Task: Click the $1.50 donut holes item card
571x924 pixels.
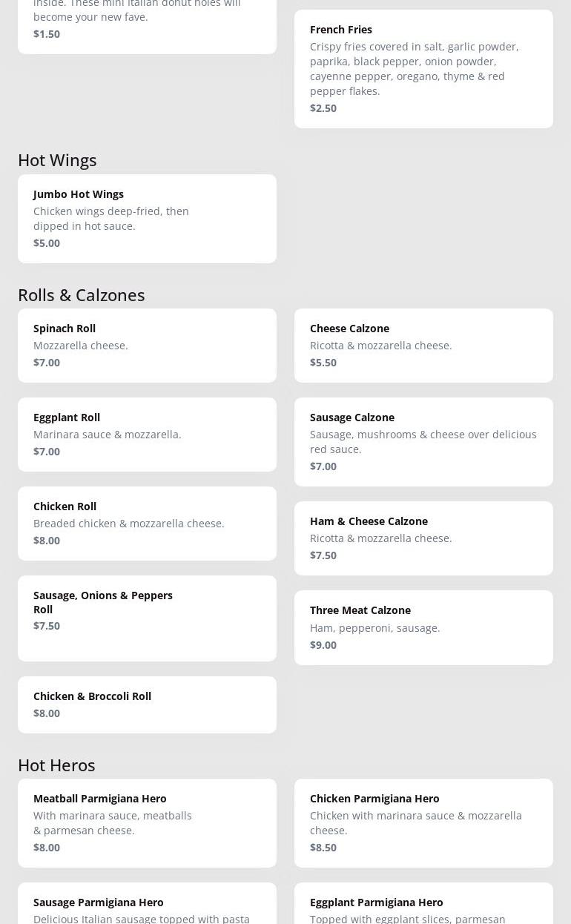Action: click(147, 26)
